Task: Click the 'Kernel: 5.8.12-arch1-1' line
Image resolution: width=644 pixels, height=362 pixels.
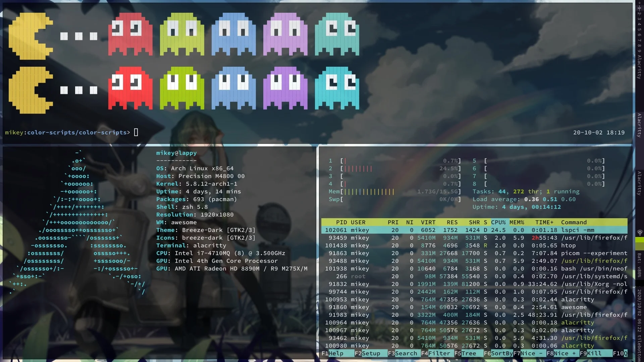Action: [197, 184]
